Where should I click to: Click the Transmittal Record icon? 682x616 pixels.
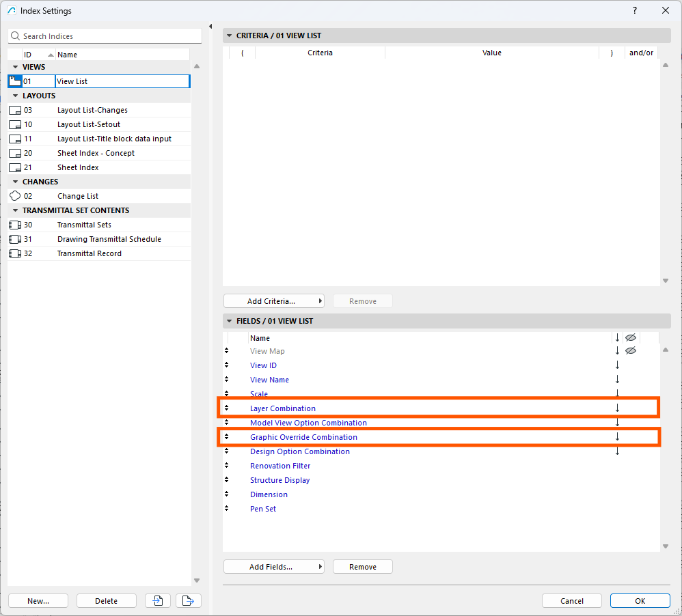15,253
